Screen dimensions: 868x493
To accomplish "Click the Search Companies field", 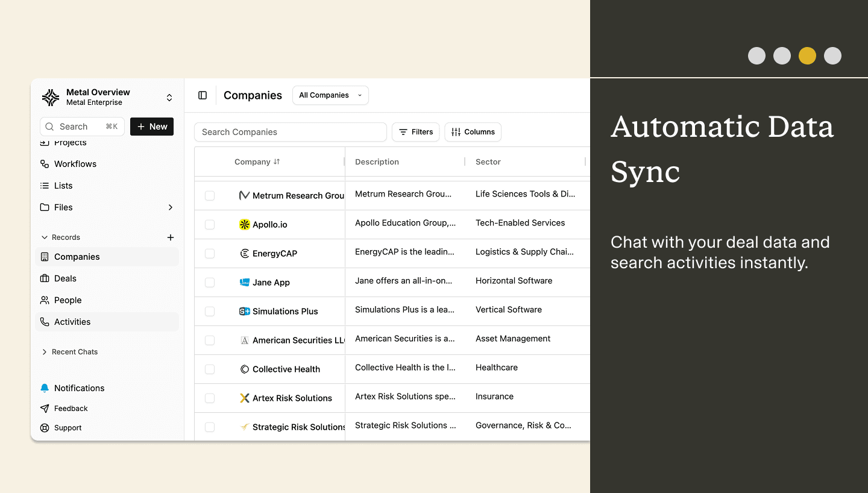I will [x=290, y=132].
